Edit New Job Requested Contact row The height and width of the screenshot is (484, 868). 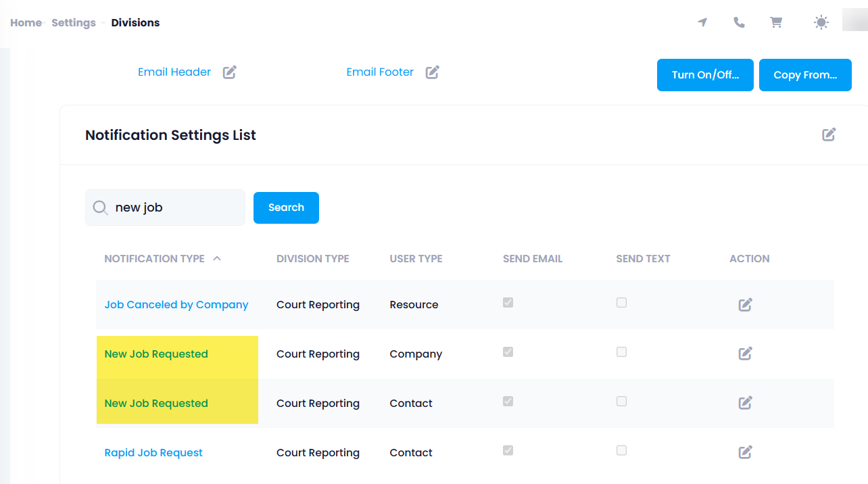[745, 403]
